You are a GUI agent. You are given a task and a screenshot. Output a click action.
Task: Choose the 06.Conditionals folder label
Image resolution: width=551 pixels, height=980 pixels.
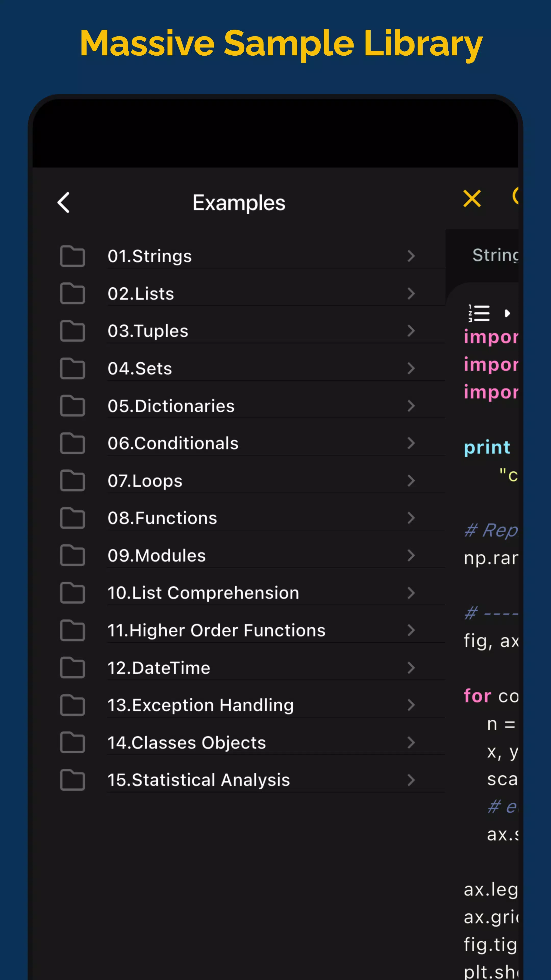173,443
